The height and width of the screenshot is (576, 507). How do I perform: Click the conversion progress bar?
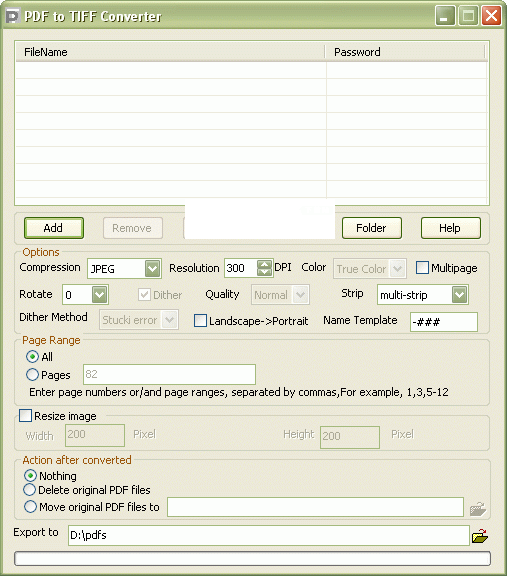click(x=252, y=558)
